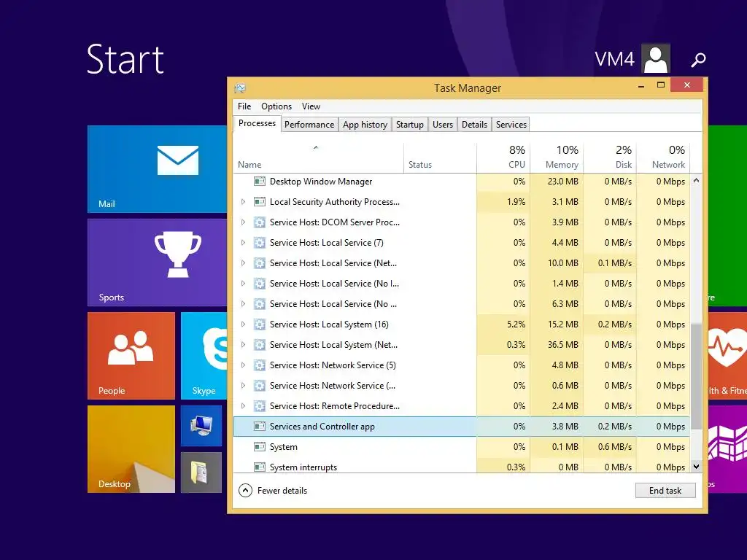Screen dimensions: 747x560
Task: Switch to the Startup tab
Action: tap(410, 124)
